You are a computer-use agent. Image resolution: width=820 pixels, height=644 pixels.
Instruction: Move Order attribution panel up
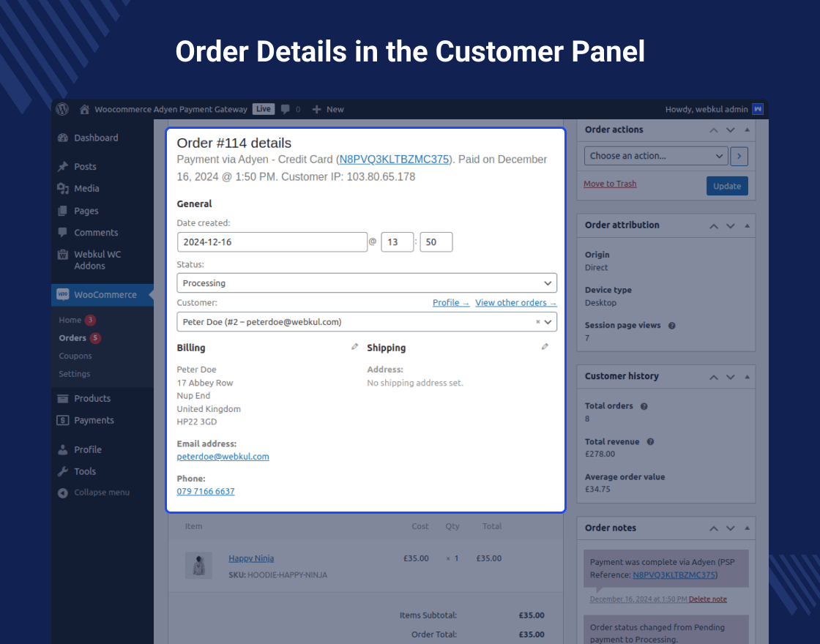pyautogui.click(x=714, y=226)
